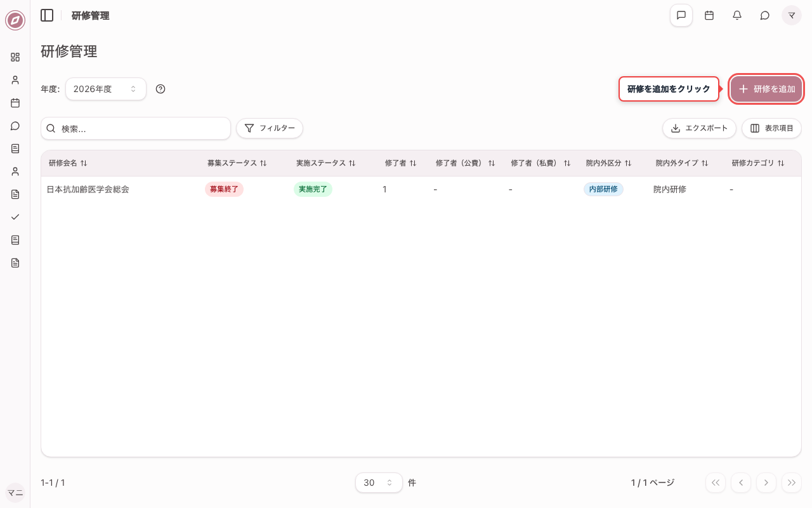This screenshot has height=508, width=812.
Task: Open the 表示項目 column chooser
Action: 771,128
